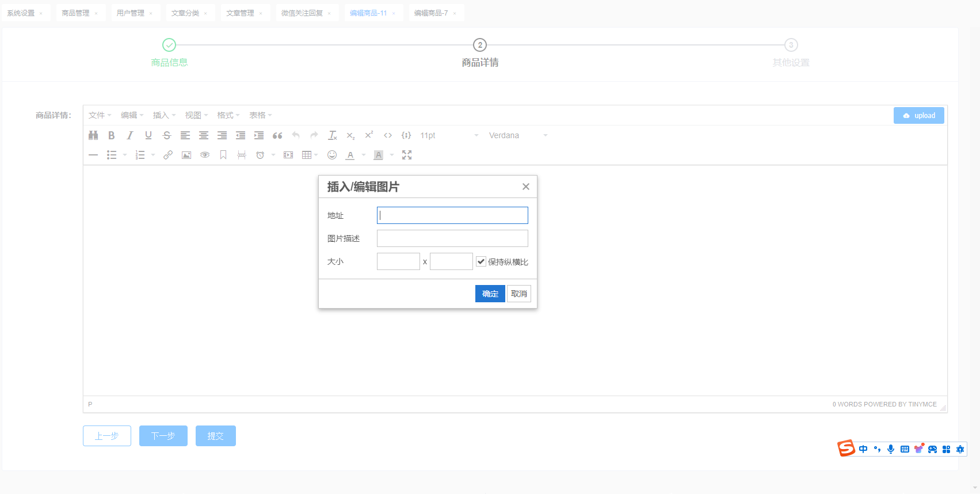Insert a blockquote

(x=277, y=135)
